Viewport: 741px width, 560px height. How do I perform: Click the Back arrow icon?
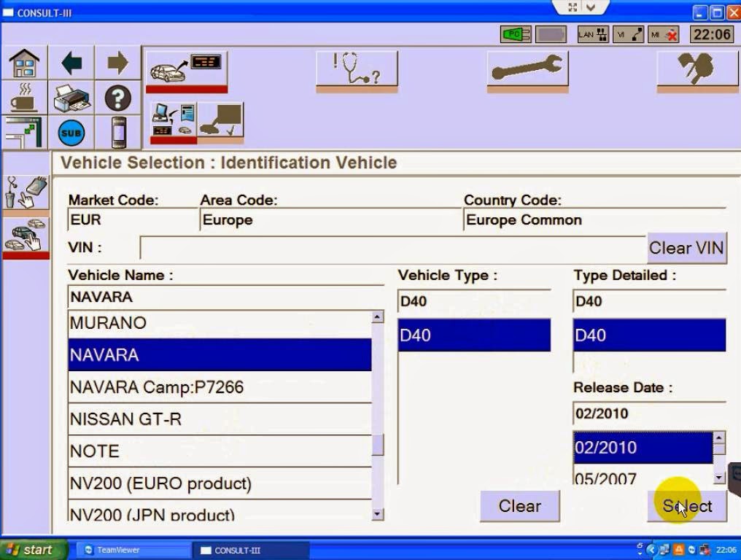coord(71,63)
